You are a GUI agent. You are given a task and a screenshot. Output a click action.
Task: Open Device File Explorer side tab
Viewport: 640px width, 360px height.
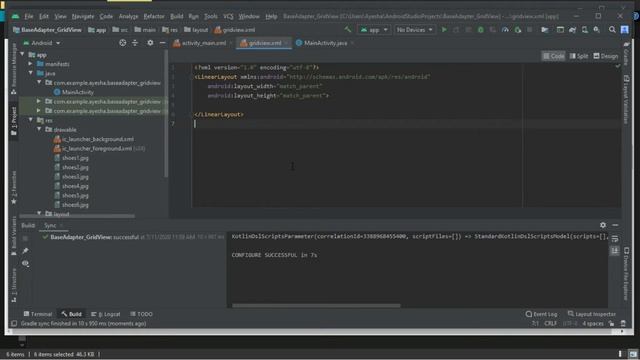click(x=627, y=274)
